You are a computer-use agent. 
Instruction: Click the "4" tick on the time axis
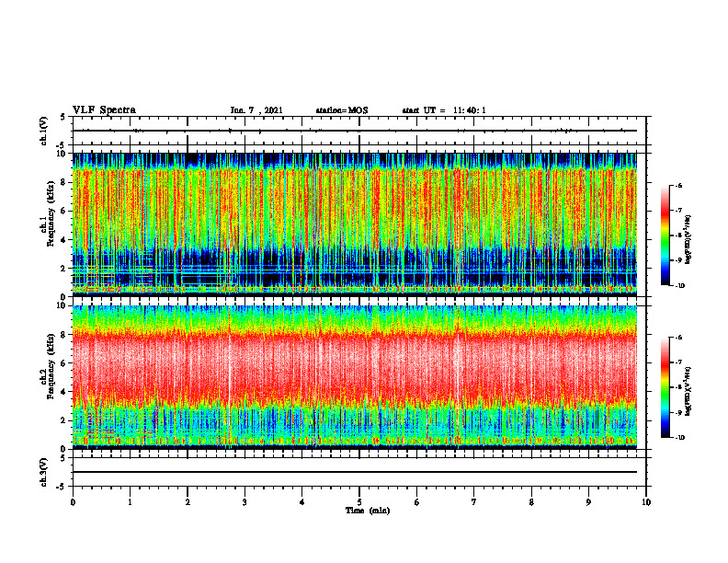(302, 502)
